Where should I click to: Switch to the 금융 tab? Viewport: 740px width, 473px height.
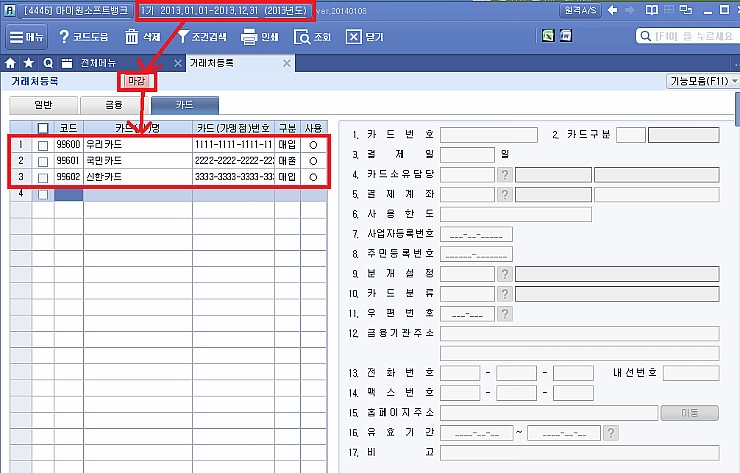tap(114, 104)
